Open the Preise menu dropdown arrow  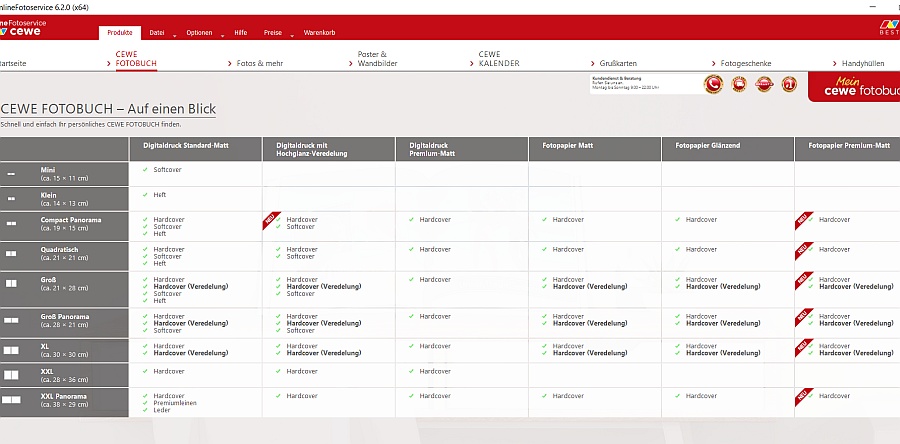click(x=292, y=36)
